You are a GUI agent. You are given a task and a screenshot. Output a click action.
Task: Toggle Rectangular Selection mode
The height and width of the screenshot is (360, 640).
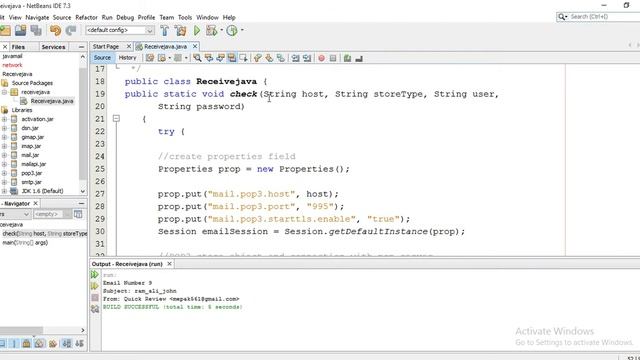click(243, 58)
